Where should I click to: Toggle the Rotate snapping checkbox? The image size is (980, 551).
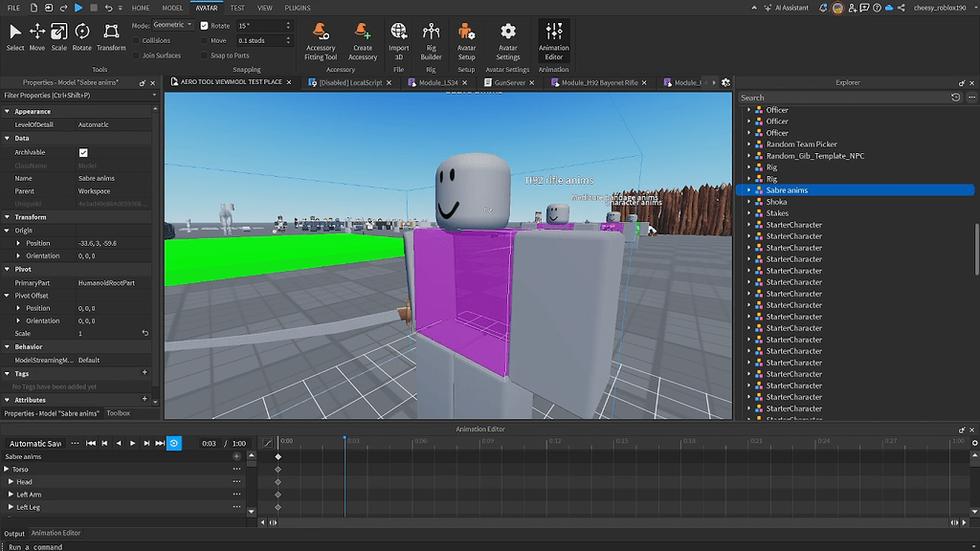205,26
